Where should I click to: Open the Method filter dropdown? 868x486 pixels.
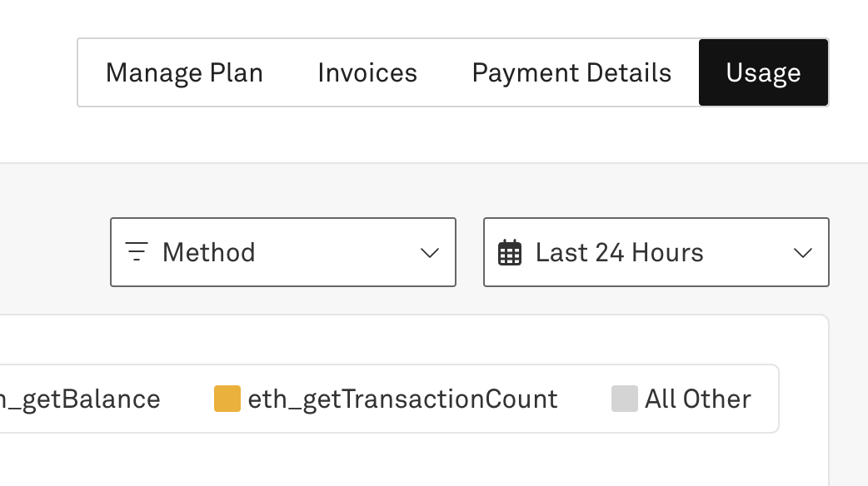tap(283, 252)
